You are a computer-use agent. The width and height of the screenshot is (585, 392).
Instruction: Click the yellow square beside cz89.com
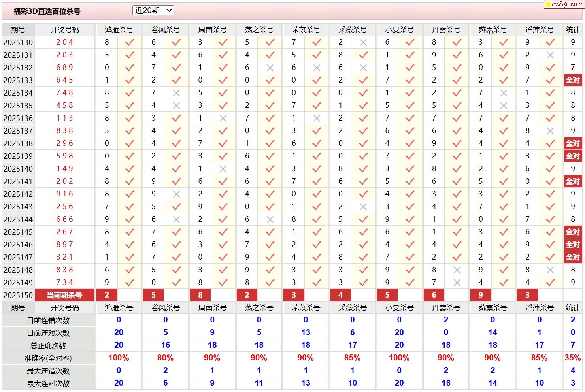548,5
